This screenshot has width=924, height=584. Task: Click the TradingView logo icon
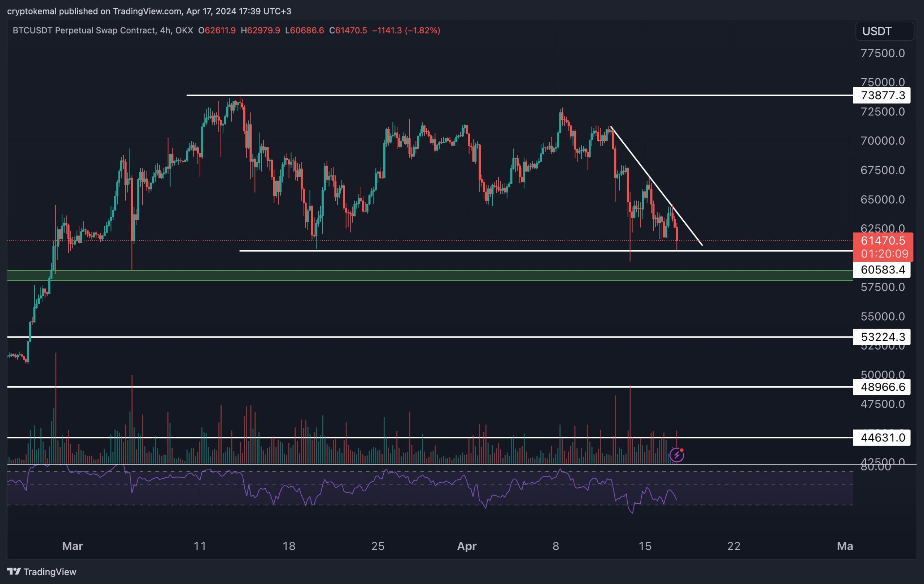click(x=14, y=571)
